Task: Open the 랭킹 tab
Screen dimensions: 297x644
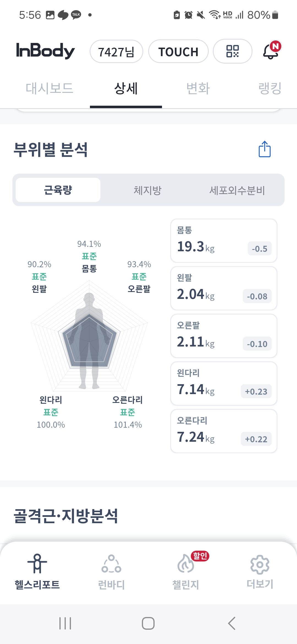Action: pyautogui.click(x=269, y=89)
